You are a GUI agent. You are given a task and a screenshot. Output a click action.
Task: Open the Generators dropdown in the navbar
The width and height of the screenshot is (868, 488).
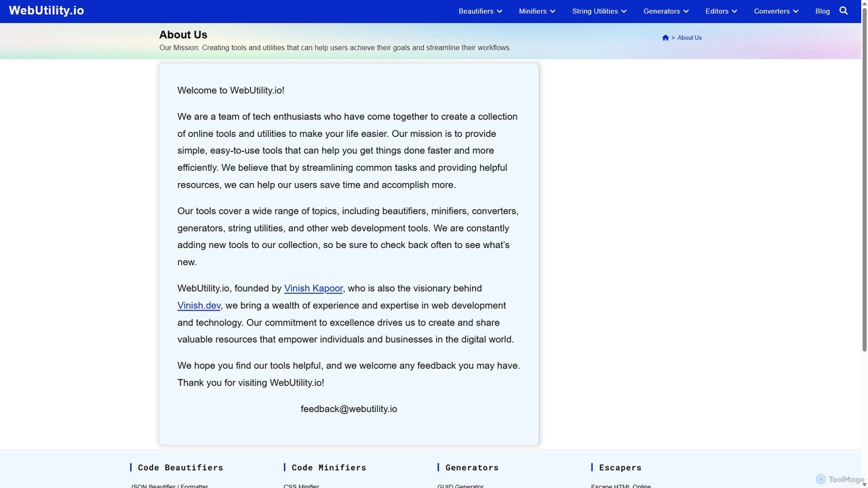[666, 11]
